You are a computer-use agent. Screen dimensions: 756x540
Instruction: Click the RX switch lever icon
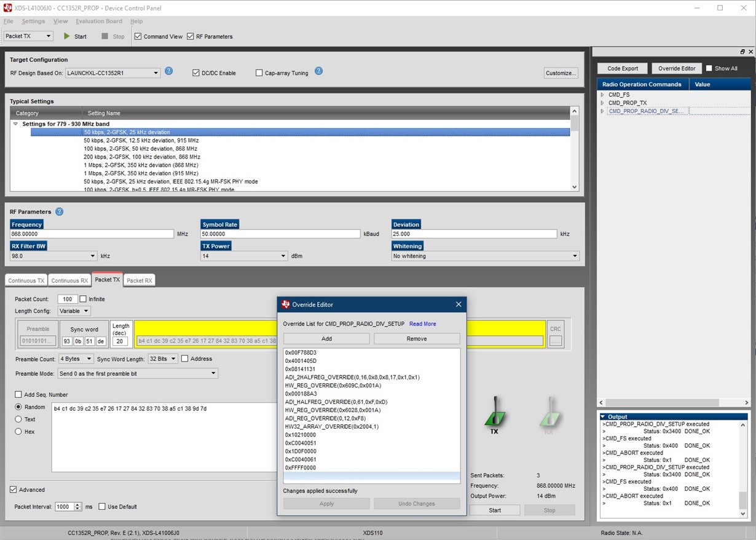coord(549,411)
